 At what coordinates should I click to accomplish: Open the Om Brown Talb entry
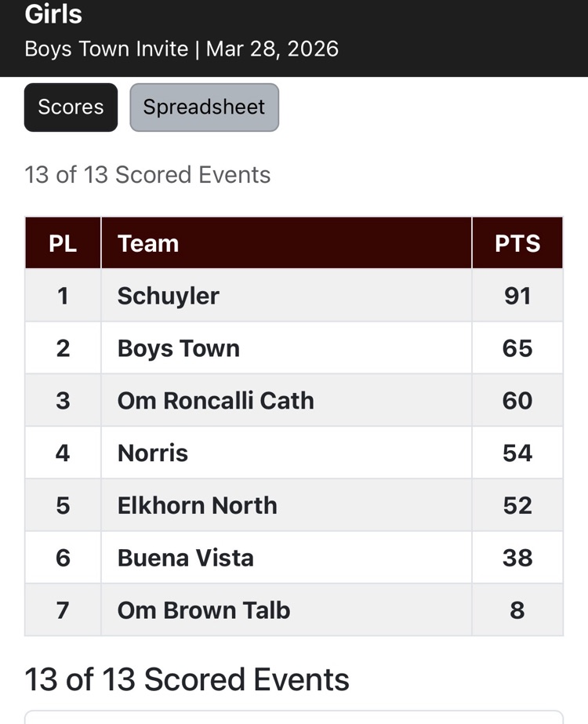click(204, 610)
